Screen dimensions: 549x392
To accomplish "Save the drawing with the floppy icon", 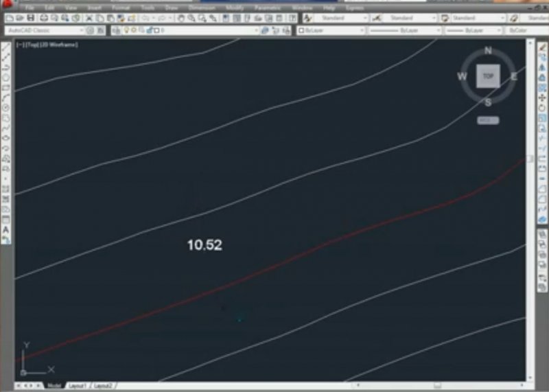I will (31, 18).
